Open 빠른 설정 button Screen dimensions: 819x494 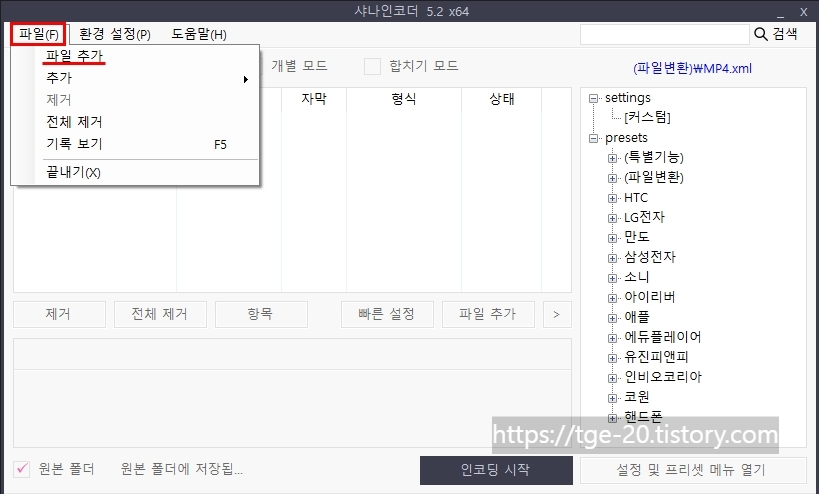(387, 314)
